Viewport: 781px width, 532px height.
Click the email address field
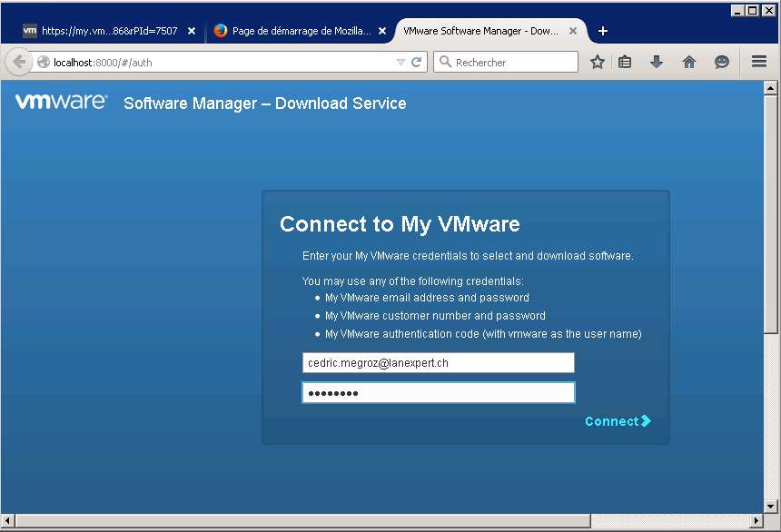point(439,362)
